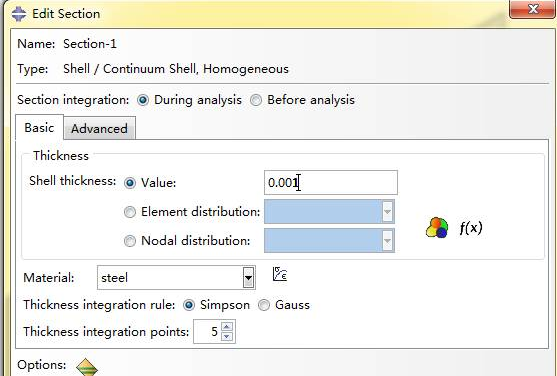This screenshot has height=376, width=557.
Task: Expand the Element distribution dropdown
Action: pos(387,212)
